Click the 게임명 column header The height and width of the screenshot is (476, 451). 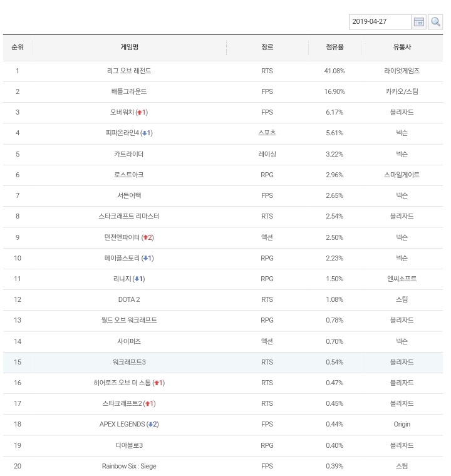[130, 48]
